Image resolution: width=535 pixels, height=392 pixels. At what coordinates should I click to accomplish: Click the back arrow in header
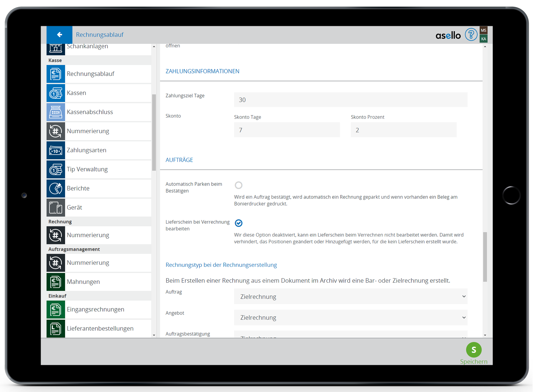59,35
